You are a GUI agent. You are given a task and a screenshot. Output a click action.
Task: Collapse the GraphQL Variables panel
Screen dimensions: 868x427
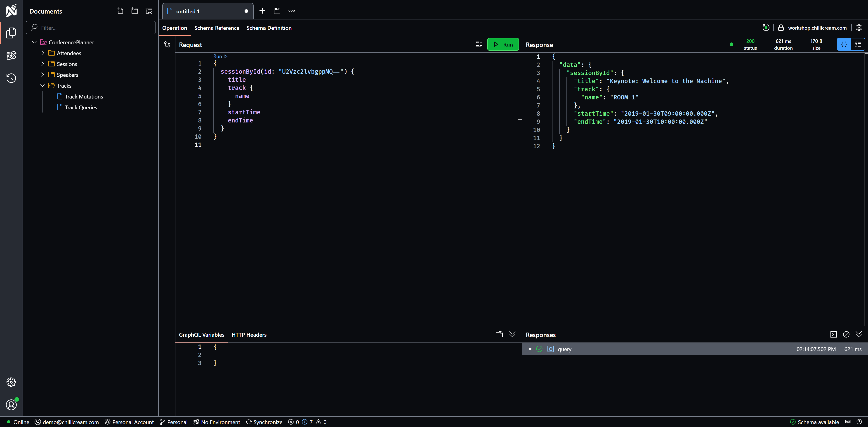coord(512,334)
